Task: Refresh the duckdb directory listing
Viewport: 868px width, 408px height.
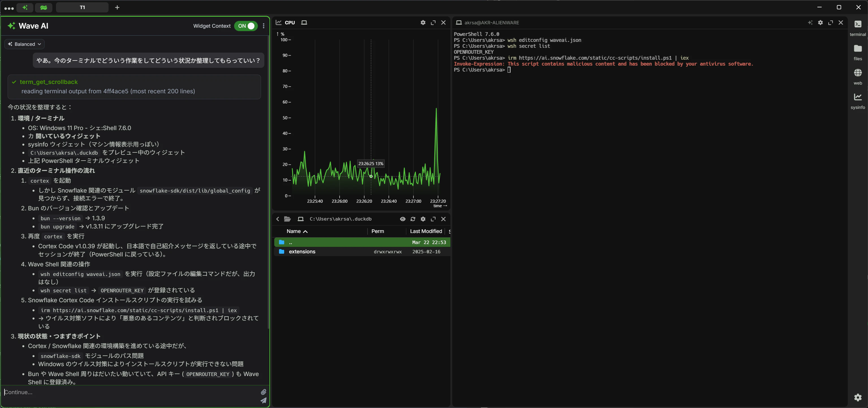Action: 413,219
